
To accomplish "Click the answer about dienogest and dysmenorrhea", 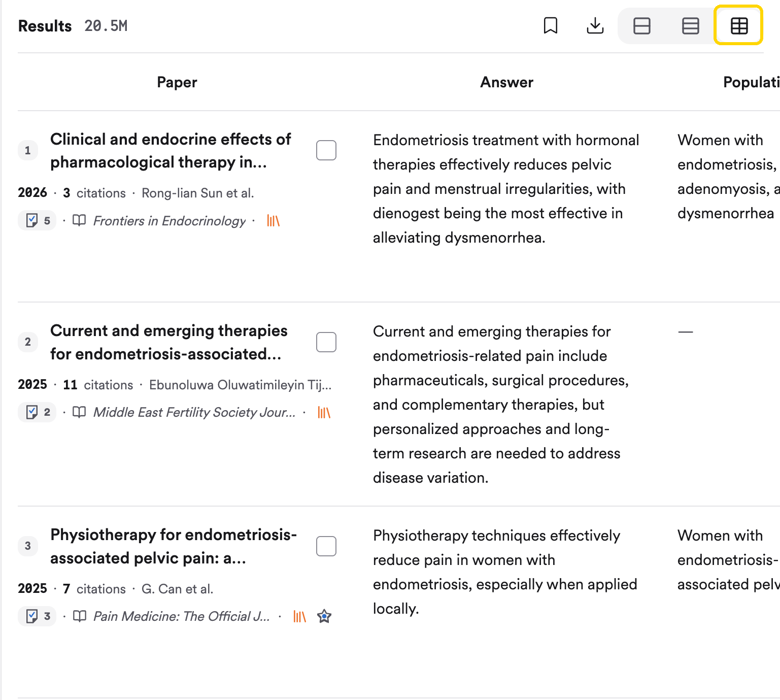I will tap(506, 189).
